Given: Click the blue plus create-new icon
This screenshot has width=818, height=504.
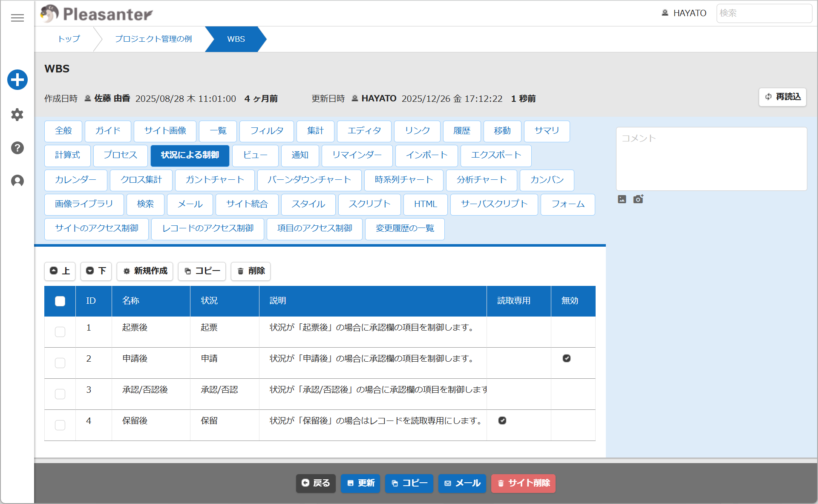Looking at the screenshot, I should coord(17,80).
